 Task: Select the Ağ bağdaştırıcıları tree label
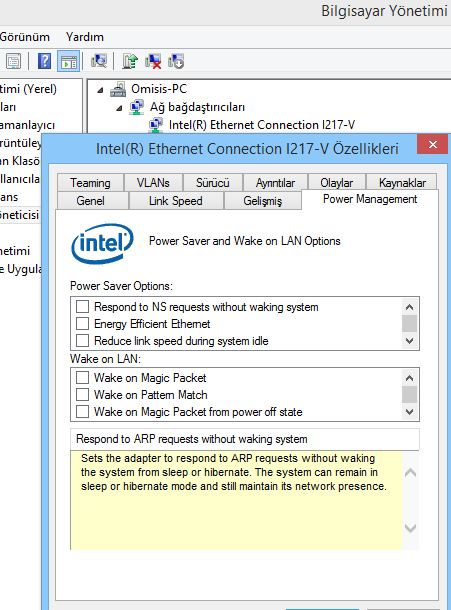pos(197,107)
